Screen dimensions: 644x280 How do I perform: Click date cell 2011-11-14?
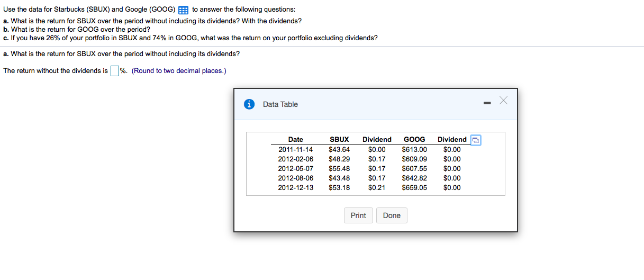(x=295, y=149)
